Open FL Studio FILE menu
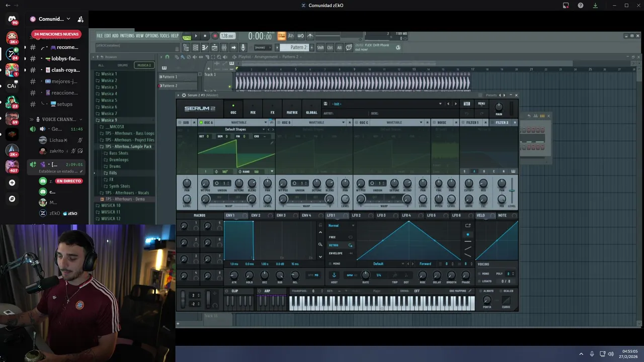This screenshot has width=644, height=362. (100, 36)
